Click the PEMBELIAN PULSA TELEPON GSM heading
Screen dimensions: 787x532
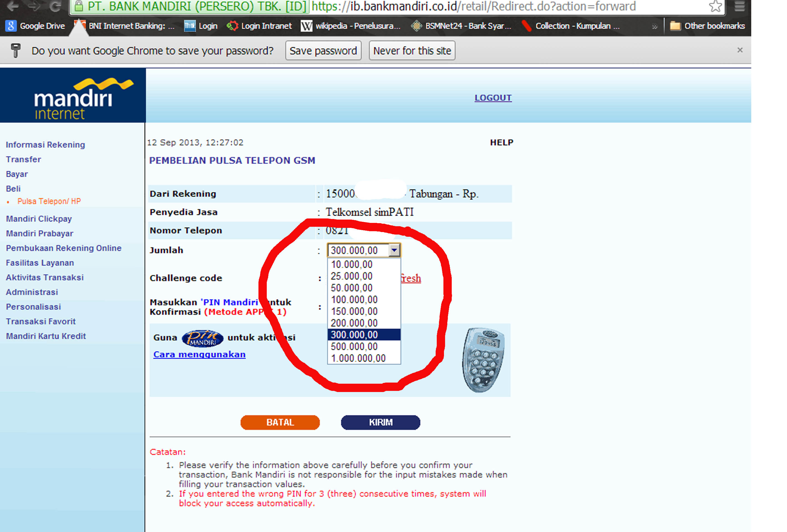[x=232, y=160]
